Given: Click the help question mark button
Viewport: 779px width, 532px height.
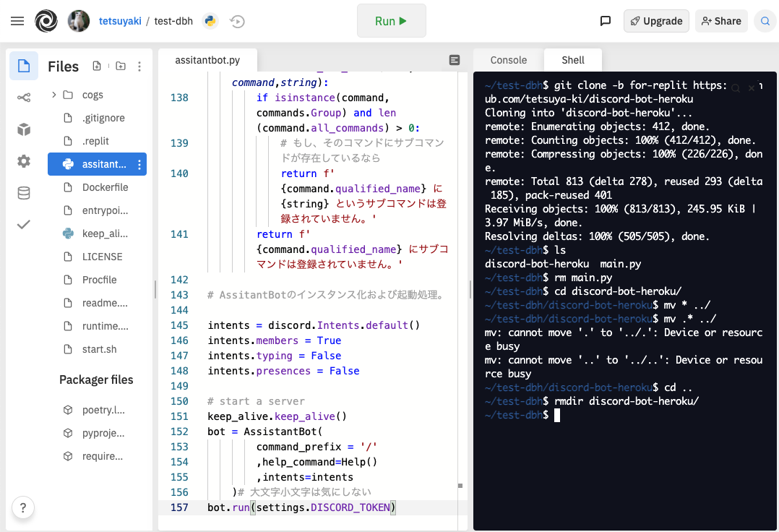Looking at the screenshot, I should pos(23,507).
